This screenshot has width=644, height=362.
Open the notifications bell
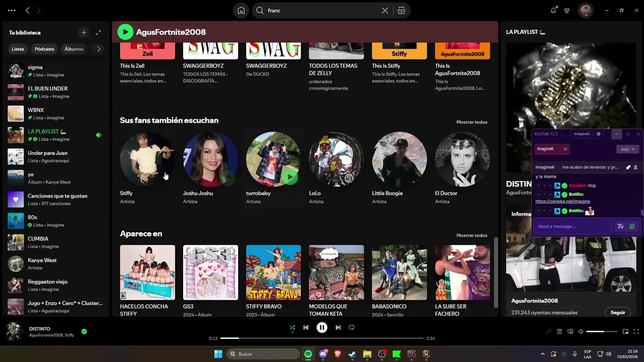[x=553, y=10]
